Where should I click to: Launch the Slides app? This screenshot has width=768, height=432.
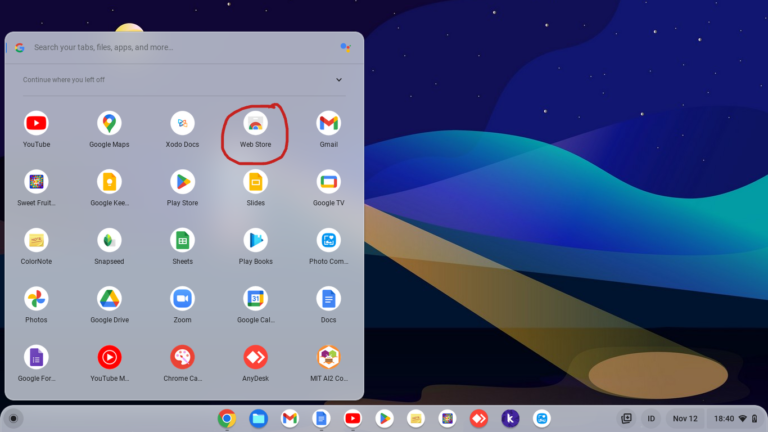tap(255, 182)
